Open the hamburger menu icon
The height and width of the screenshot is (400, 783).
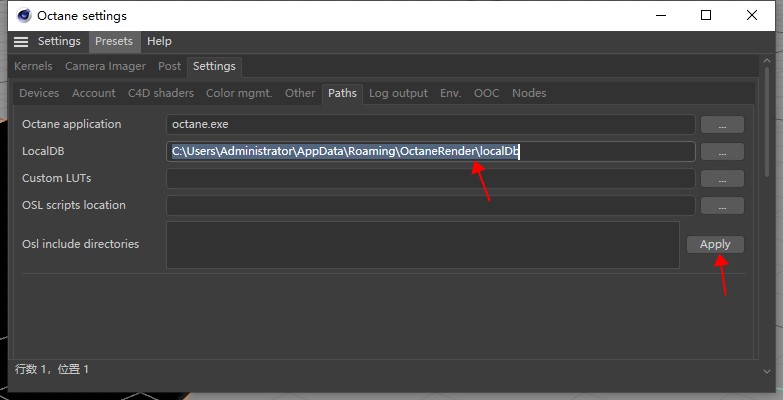(x=20, y=41)
